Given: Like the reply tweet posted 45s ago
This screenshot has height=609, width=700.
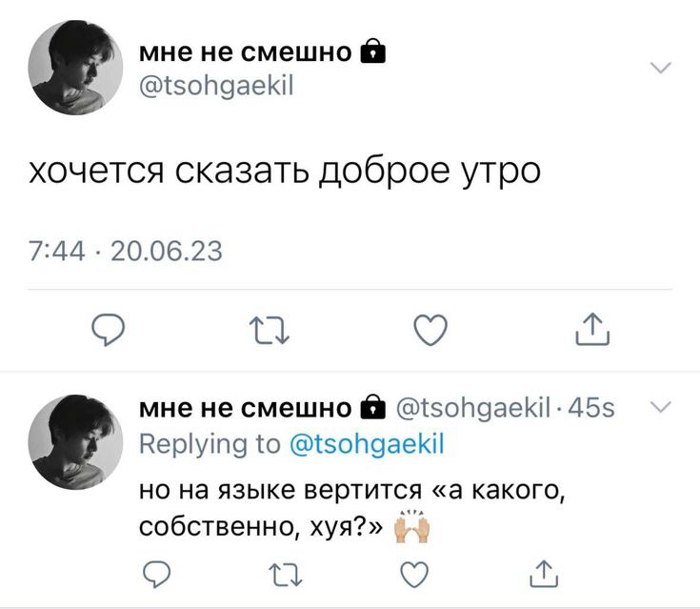Looking at the screenshot, I should pyautogui.click(x=412, y=573).
